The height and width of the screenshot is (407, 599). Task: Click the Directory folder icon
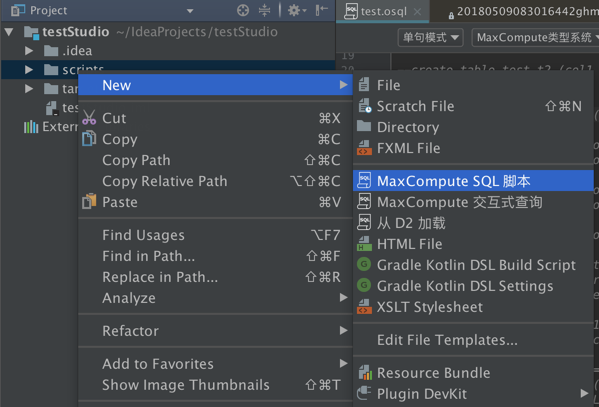[x=364, y=126]
